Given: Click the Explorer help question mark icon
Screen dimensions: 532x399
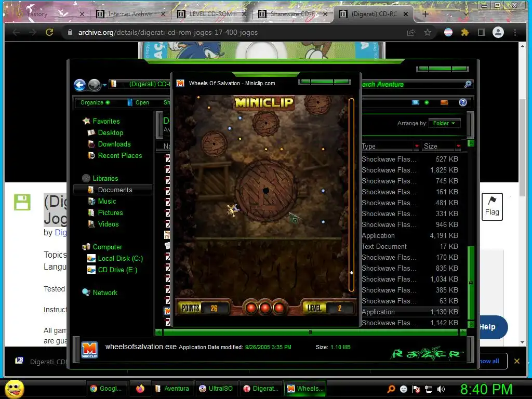Looking at the screenshot, I should tap(463, 102).
